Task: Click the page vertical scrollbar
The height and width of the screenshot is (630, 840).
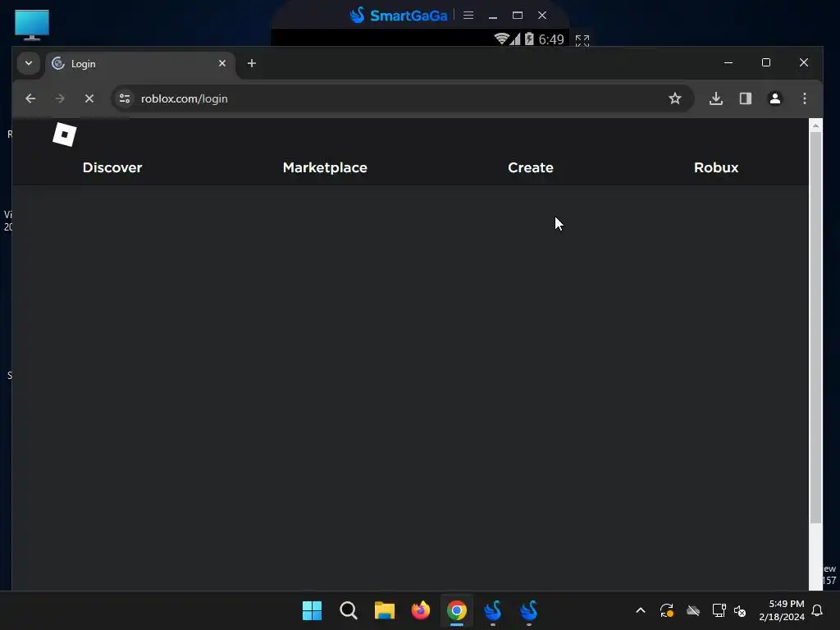Action: pyautogui.click(x=815, y=327)
